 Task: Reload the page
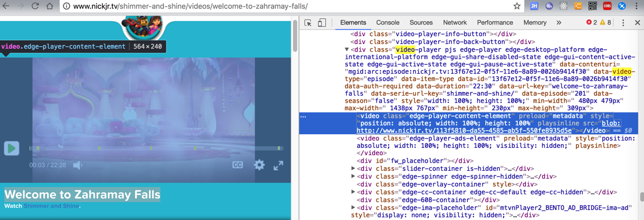[35, 6]
